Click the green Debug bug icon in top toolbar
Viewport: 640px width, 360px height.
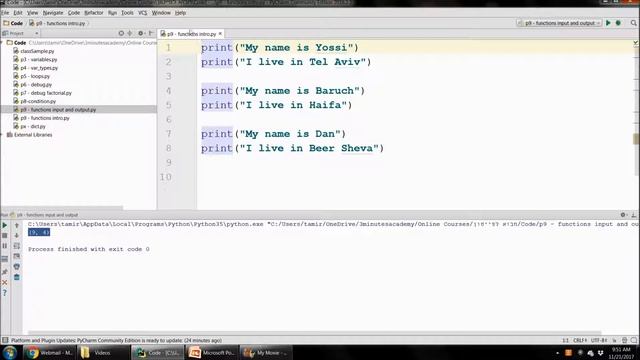click(618, 23)
